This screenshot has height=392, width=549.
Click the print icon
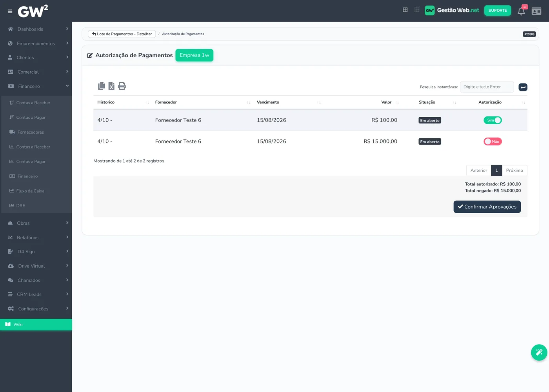pos(122,86)
